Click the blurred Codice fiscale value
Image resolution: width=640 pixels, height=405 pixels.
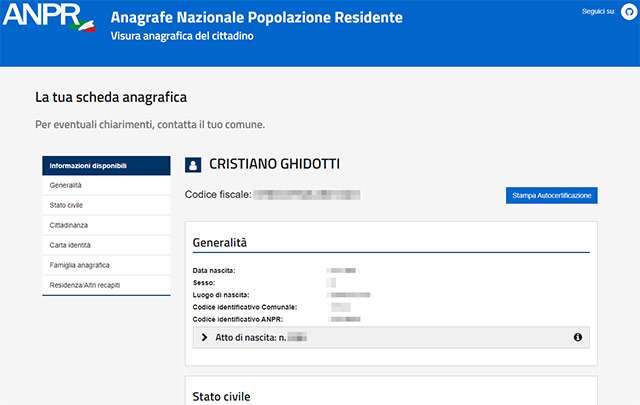(x=307, y=195)
